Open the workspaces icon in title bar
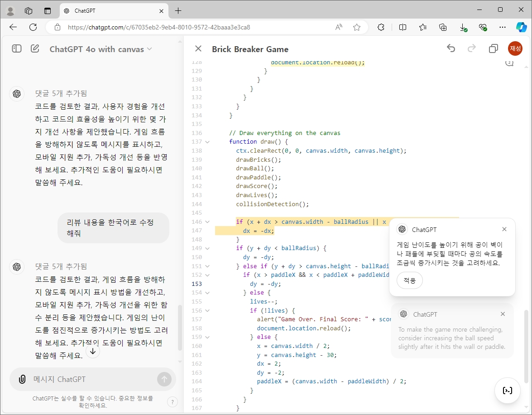This screenshot has height=415, width=532. [29, 11]
